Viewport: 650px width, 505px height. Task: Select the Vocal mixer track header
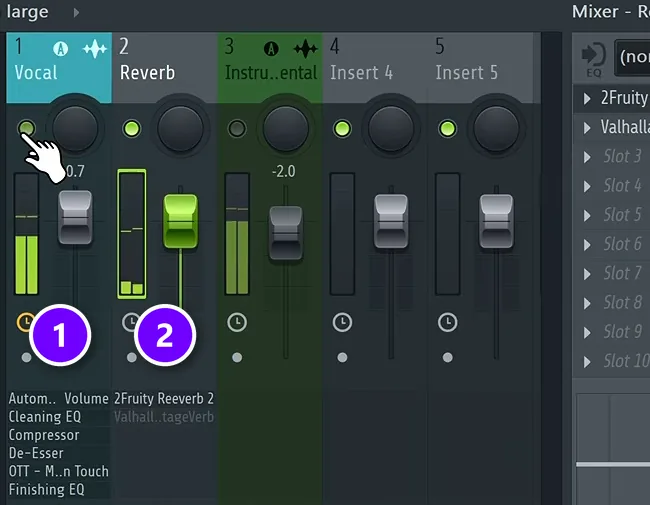[x=59, y=68]
